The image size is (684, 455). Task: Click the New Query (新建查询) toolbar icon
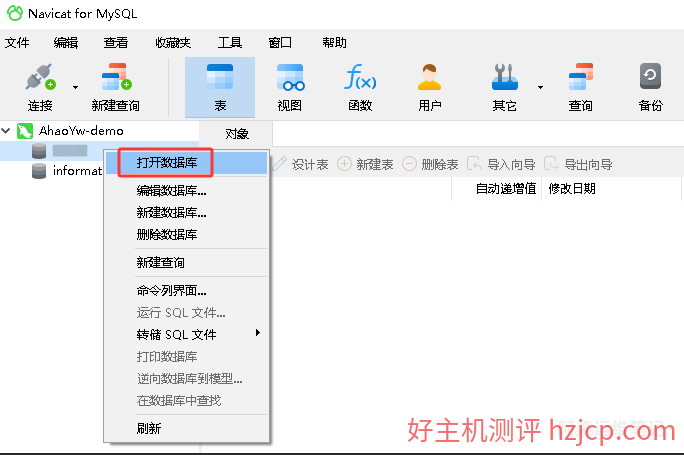116,78
